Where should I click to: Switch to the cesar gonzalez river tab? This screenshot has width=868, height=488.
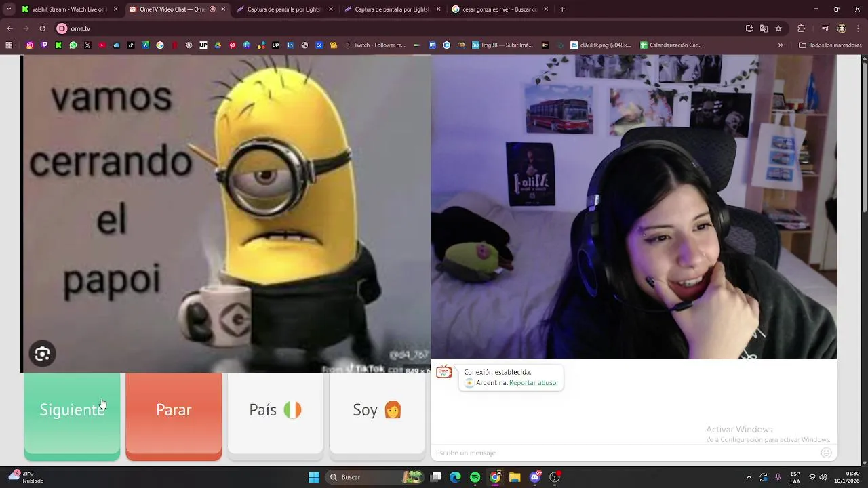click(499, 9)
